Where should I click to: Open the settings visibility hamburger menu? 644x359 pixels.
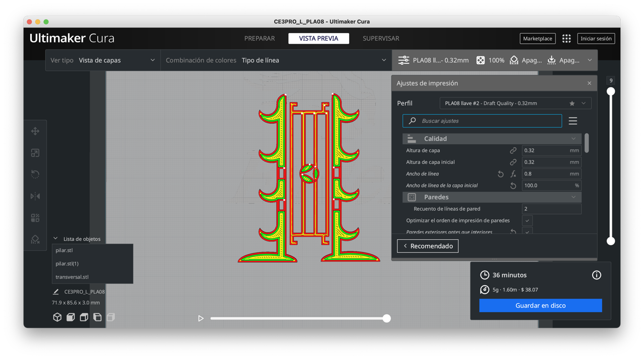click(x=573, y=121)
